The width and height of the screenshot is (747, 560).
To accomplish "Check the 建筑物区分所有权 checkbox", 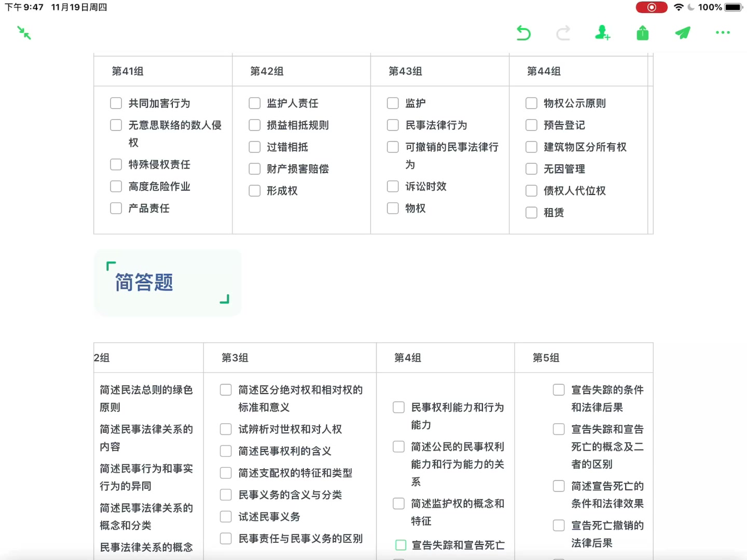I will pyautogui.click(x=532, y=147).
